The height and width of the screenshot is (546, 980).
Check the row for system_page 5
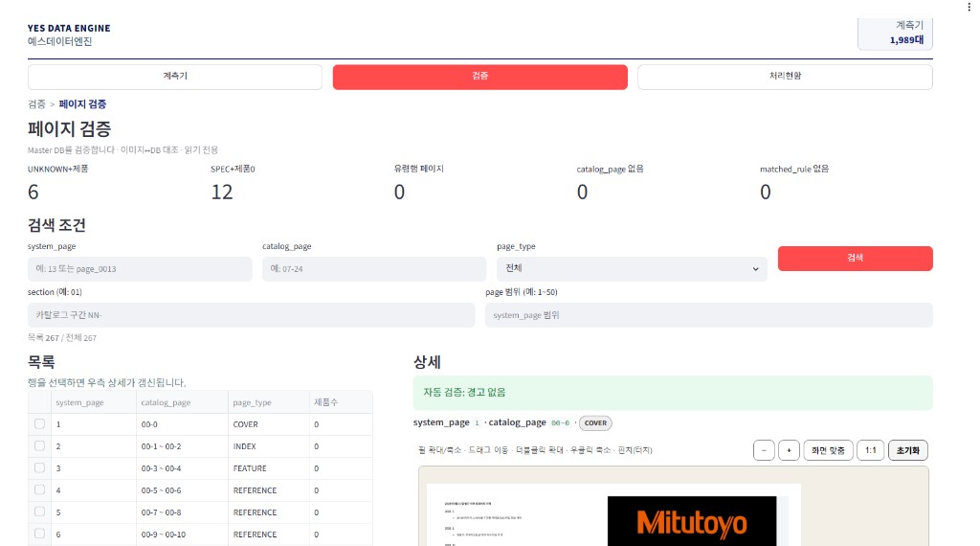39,512
